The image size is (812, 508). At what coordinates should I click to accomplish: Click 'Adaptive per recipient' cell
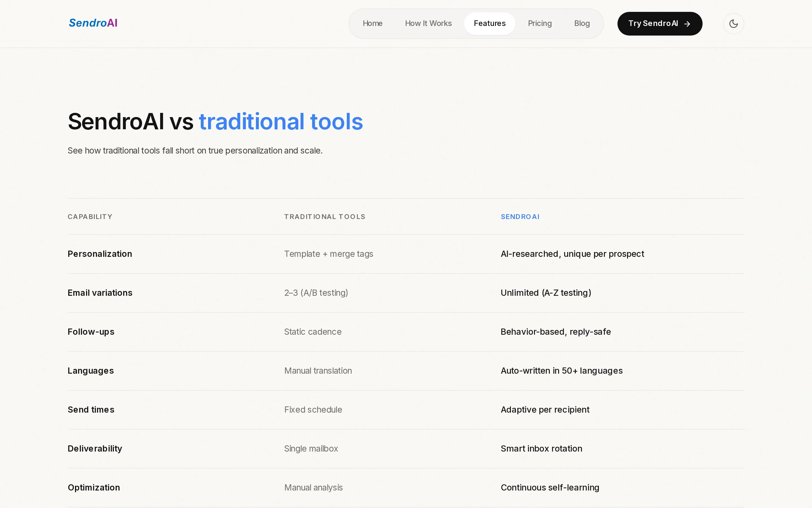(x=545, y=410)
